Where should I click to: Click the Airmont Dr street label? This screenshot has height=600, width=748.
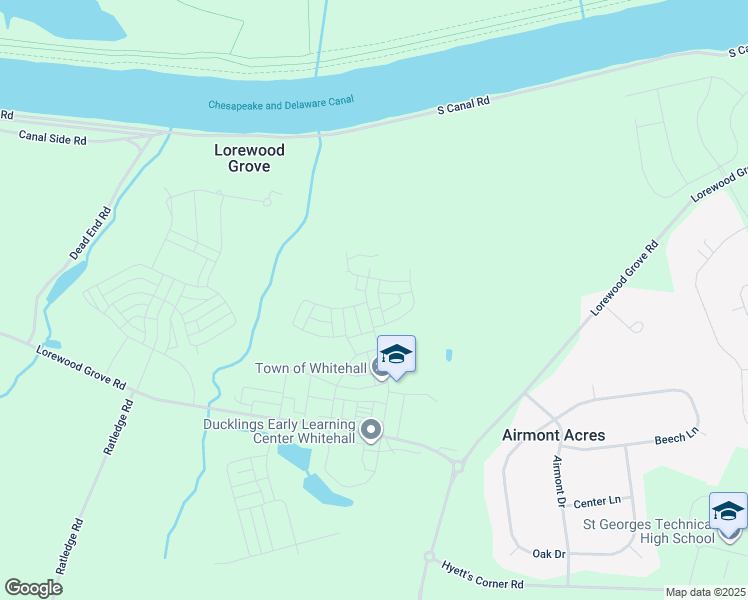(x=559, y=481)
